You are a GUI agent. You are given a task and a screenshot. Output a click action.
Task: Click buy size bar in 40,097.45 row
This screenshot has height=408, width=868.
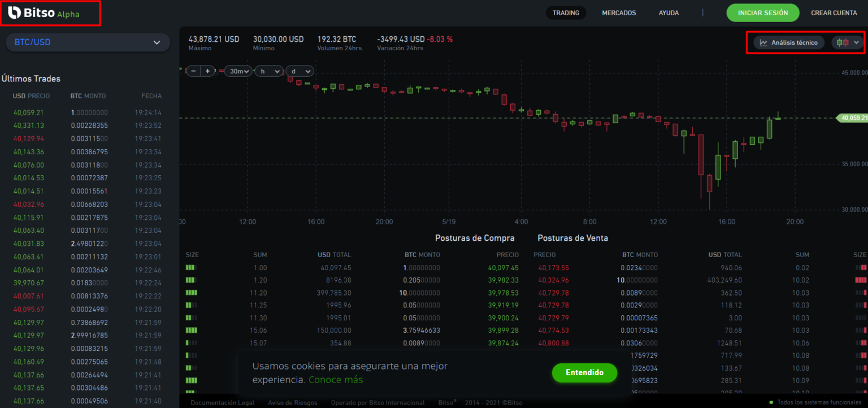tap(192, 268)
